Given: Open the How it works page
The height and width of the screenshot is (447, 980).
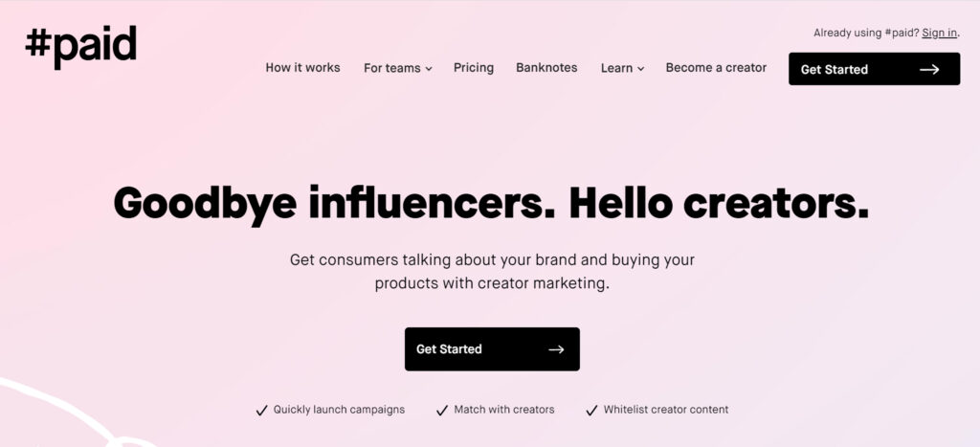Looking at the screenshot, I should click(x=302, y=68).
